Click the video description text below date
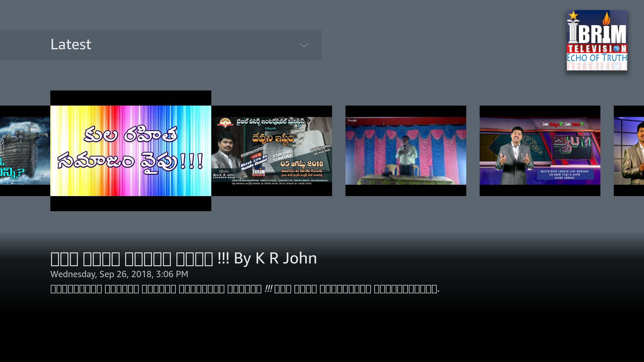 tap(245, 289)
